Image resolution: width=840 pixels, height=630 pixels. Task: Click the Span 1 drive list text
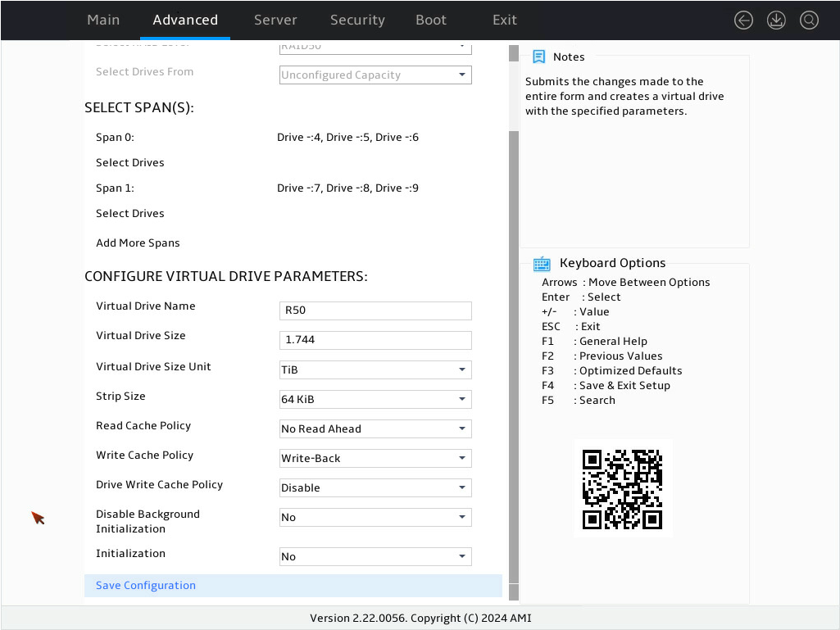click(347, 188)
